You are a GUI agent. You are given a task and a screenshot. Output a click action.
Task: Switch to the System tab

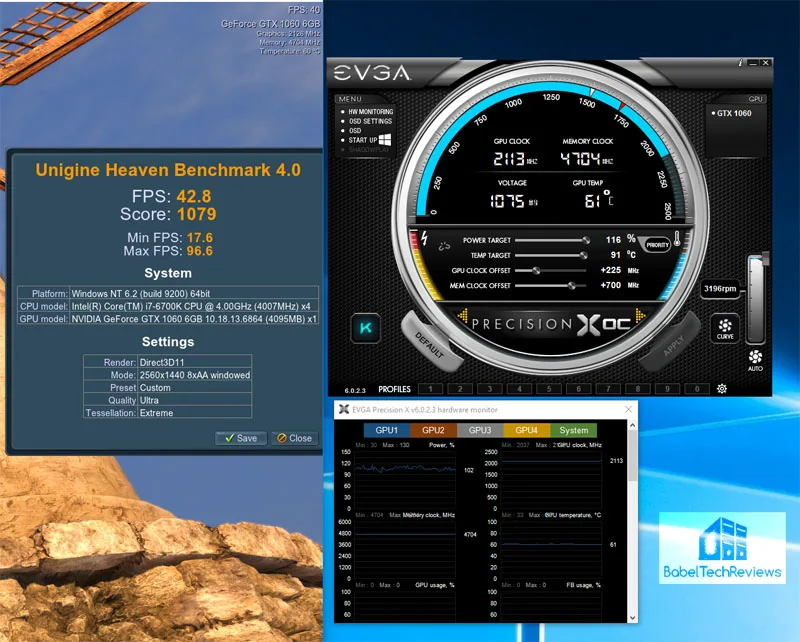click(573, 430)
